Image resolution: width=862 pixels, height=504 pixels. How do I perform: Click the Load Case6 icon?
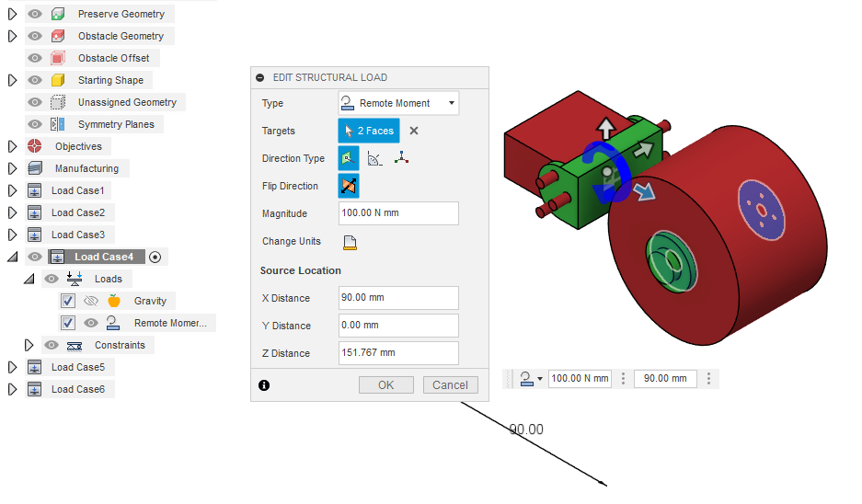[x=35, y=389]
